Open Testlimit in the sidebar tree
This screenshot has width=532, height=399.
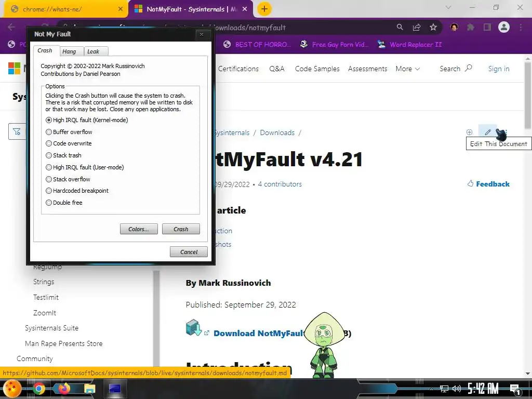point(46,298)
